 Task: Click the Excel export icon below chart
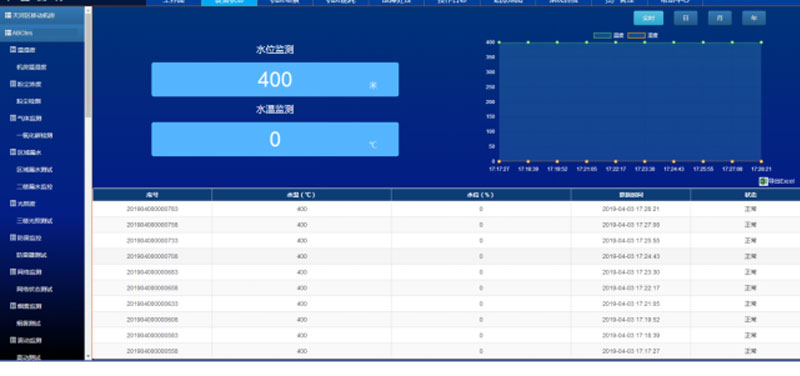[x=763, y=181]
